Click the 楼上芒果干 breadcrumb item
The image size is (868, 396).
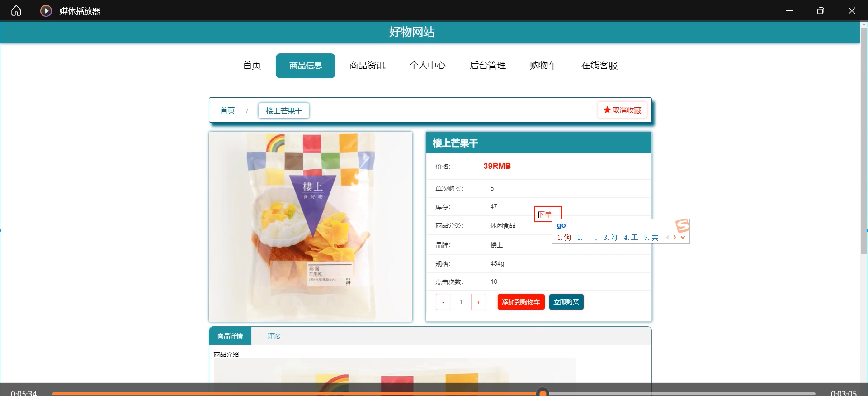point(284,110)
